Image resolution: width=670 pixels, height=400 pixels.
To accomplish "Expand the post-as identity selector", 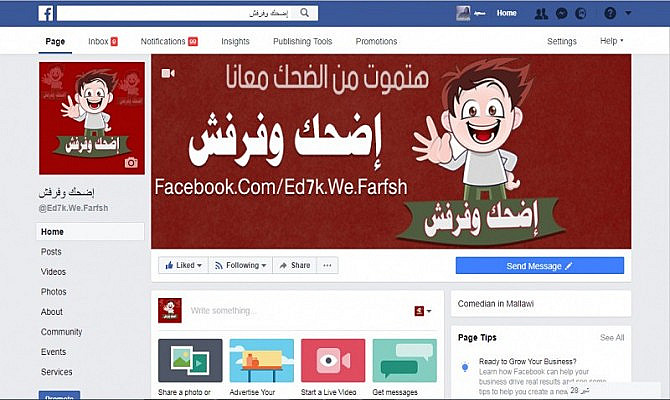I will pyautogui.click(x=423, y=311).
